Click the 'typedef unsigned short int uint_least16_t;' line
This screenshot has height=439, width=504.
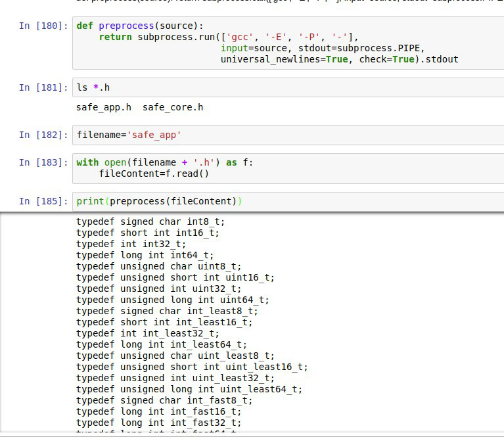(x=192, y=367)
